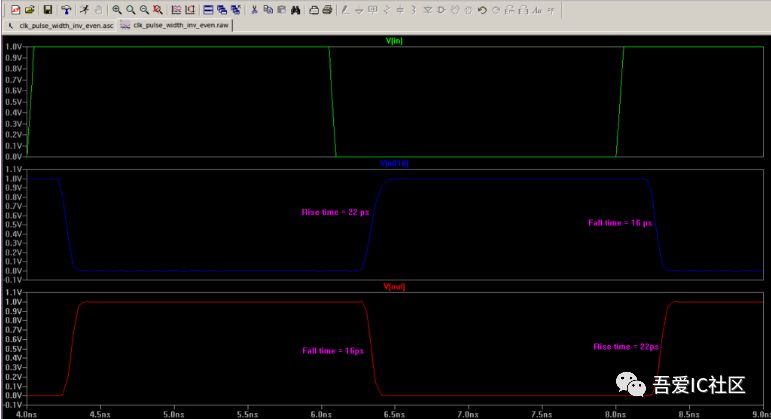Click the 7.5ns time axis label
The image size is (771, 419).
click(x=542, y=414)
